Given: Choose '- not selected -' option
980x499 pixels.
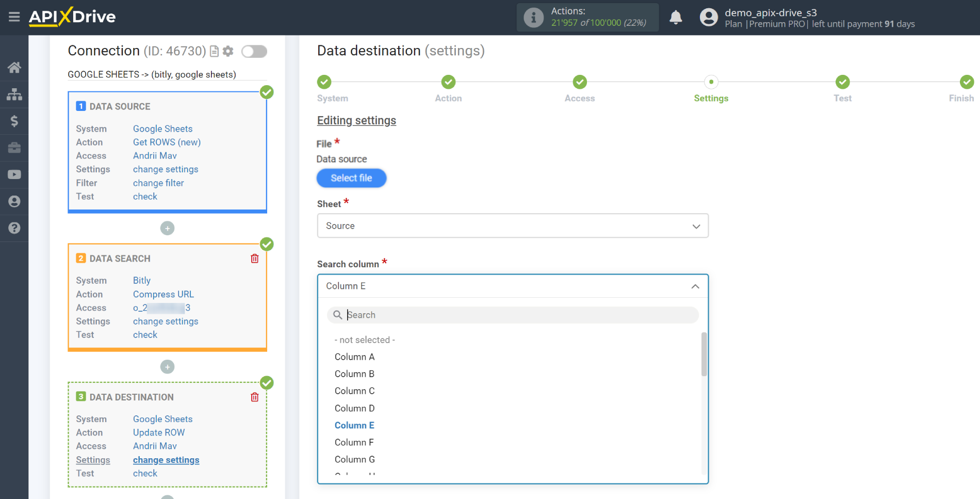Looking at the screenshot, I should 365,340.
